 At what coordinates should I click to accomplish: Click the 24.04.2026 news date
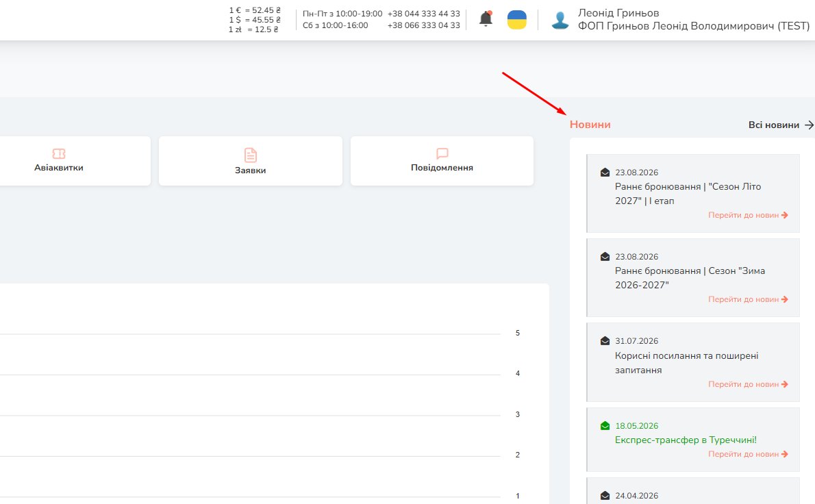click(637, 496)
